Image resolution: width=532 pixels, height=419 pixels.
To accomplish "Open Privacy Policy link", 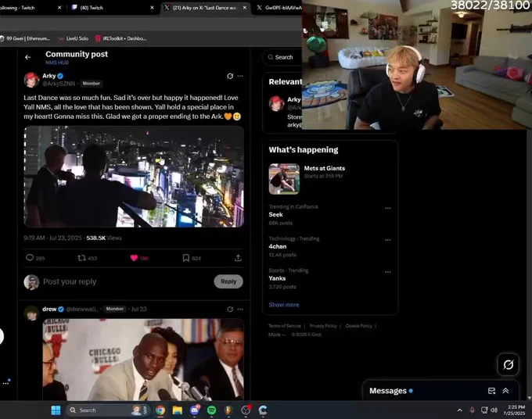I will click(x=323, y=326).
